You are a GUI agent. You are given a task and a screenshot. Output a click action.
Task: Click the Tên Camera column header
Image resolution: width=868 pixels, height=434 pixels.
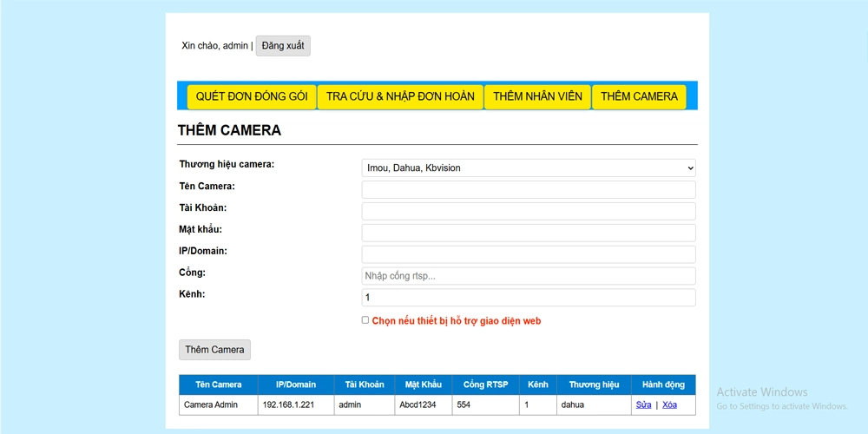pyautogui.click(x=219, y=385)
